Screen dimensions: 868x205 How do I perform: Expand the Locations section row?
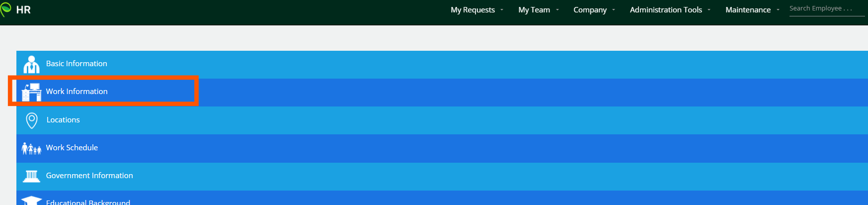tap(63, 120)
